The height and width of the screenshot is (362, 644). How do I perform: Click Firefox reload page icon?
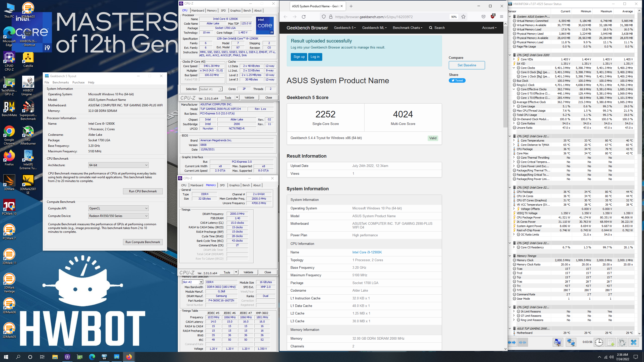pyautogui.click(x=304, y=17)
